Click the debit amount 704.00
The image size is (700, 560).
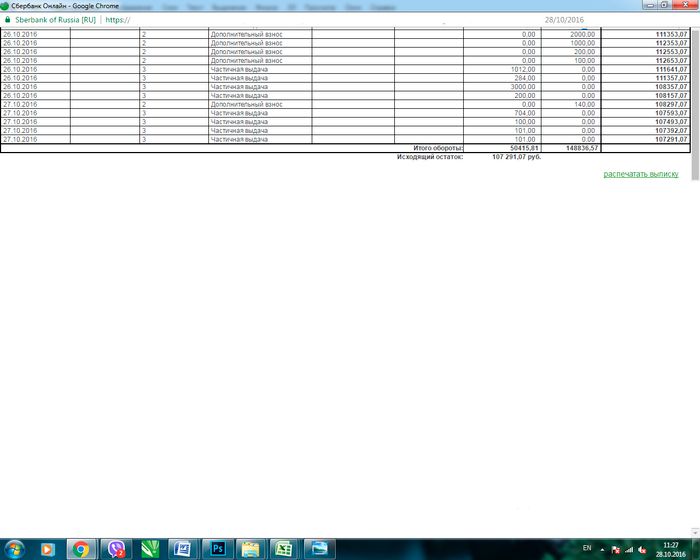[x=525, y=113]
